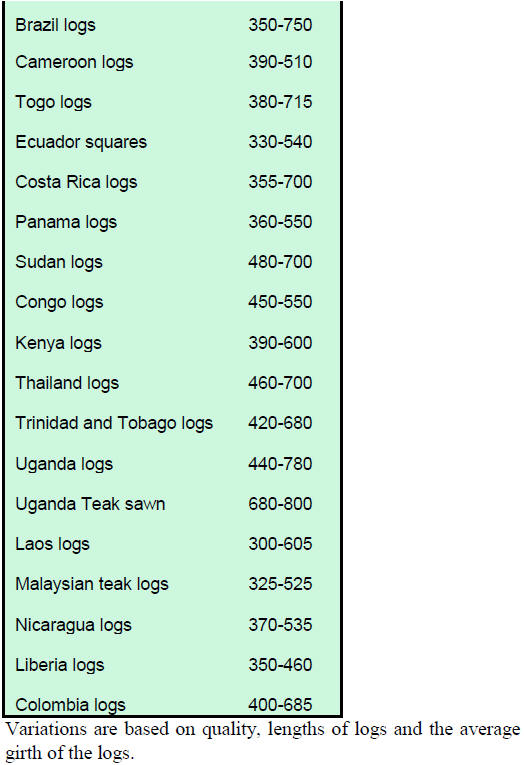Click the Colombia logs price 400-685
This screenshot has width=524, height=765.
tap(280, 705)
